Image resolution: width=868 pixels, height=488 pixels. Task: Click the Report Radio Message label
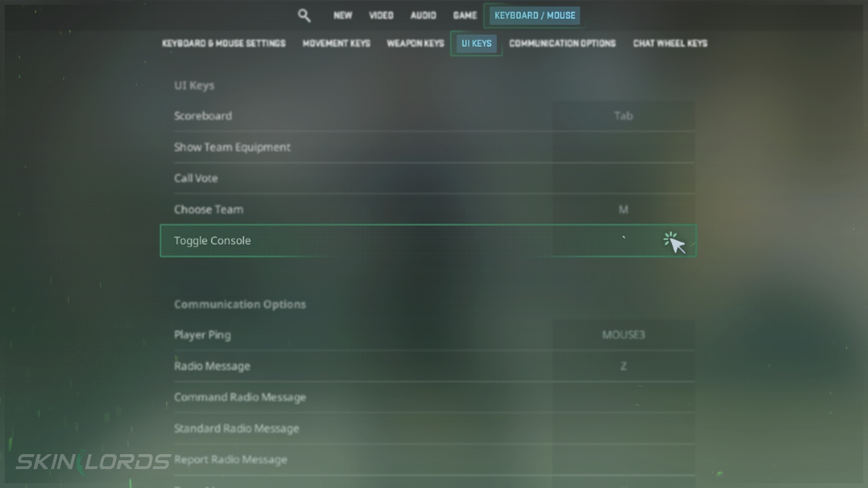coord(231,460)
